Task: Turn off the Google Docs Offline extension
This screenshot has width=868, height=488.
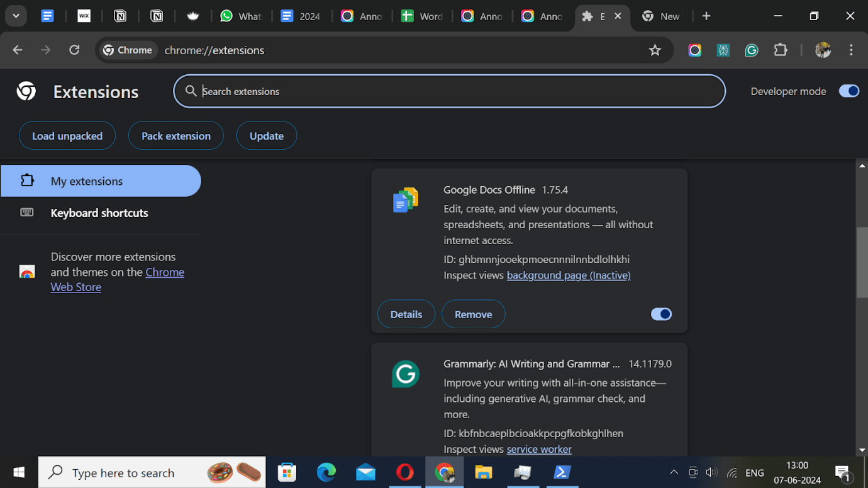Action: (x=661, y=314)
